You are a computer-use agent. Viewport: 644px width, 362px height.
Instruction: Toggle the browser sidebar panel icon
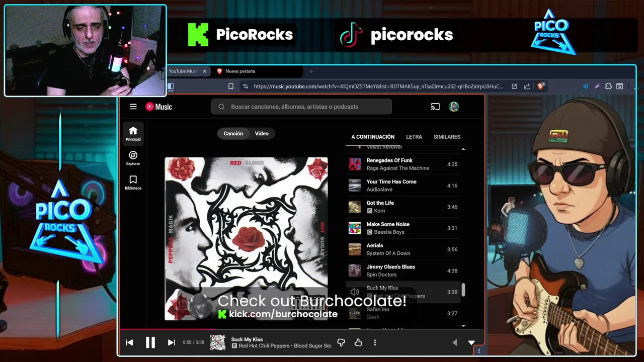click(x=171, y=86)
